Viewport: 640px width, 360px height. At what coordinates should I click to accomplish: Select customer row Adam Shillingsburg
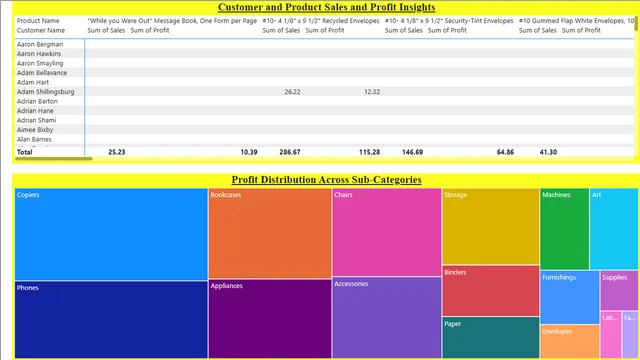tap(45, 92)
